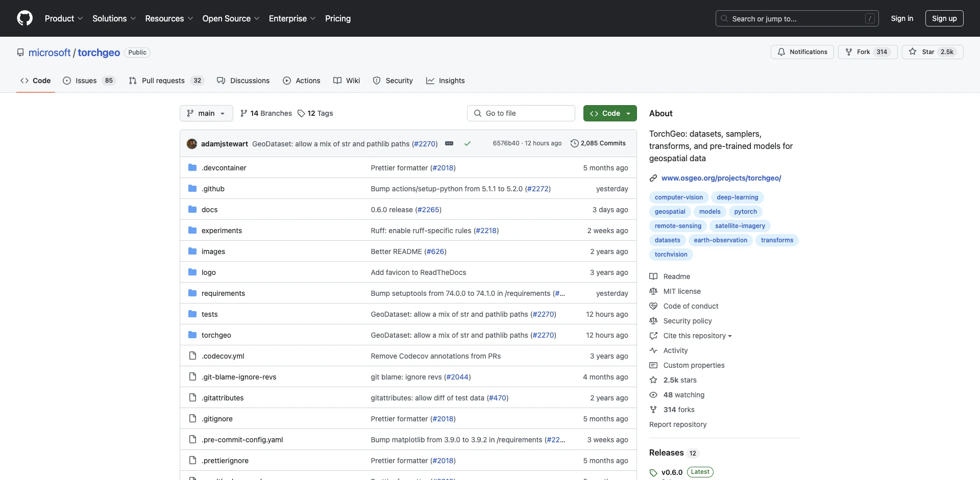Click the .gitattributes file icon
Viewport: 980px width, 480px height.
point(192,397)
